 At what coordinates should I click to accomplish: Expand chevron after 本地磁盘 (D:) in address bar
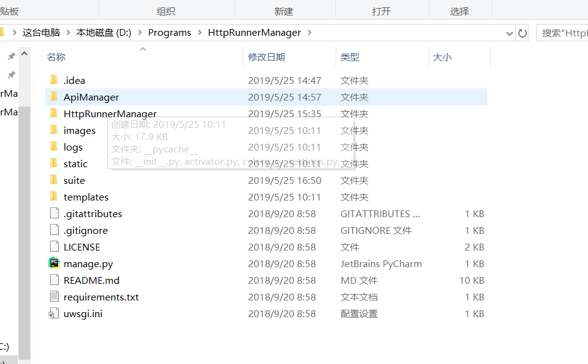click(x=140, y=33)
